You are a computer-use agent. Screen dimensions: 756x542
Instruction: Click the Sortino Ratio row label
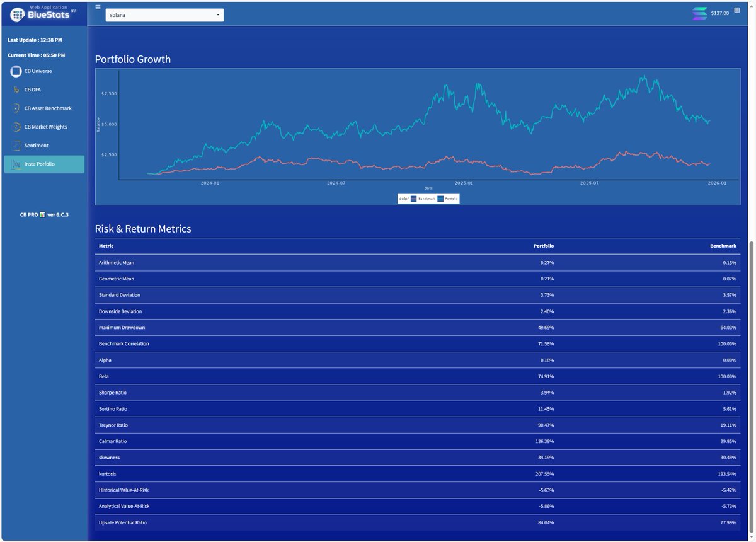pos(113,409)
